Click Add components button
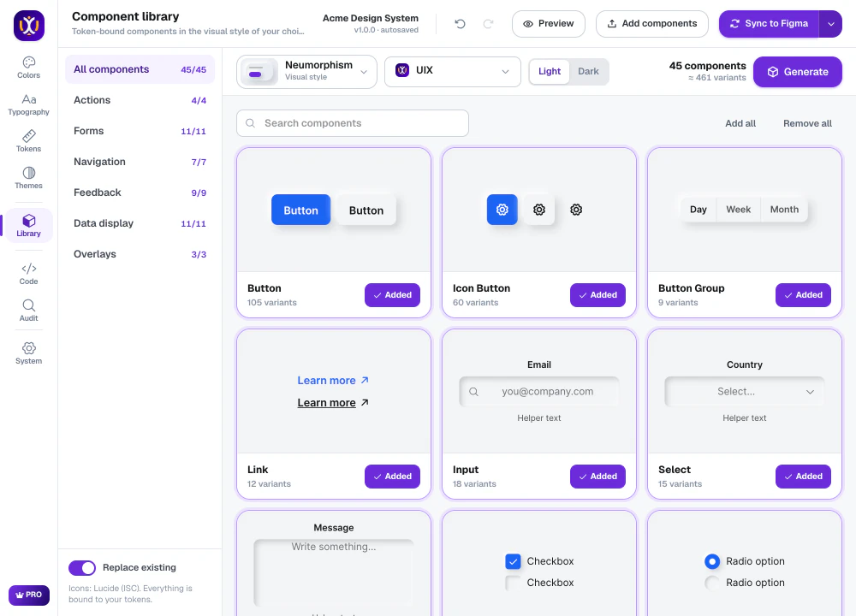This screenshot has height=616, width=856. click(651, 24)
